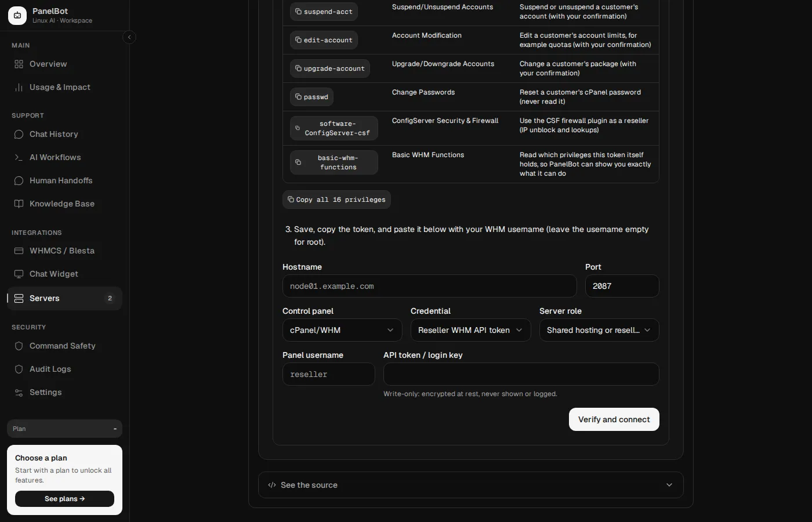Viewport: 812px width, 522px height.
Task: Click the 'ConfigServer Security & Firewall' cell
Action: point(445,121)
